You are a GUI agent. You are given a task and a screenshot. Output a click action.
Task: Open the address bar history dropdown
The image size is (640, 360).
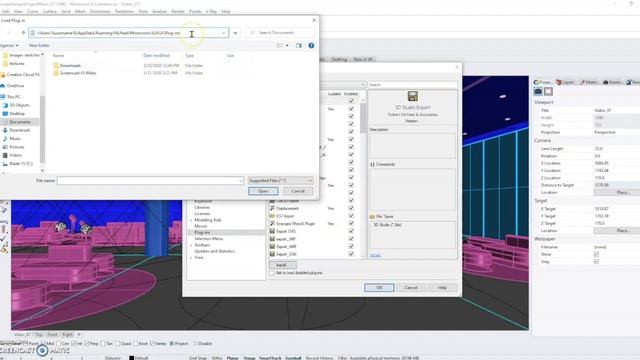tap(224, 33)
